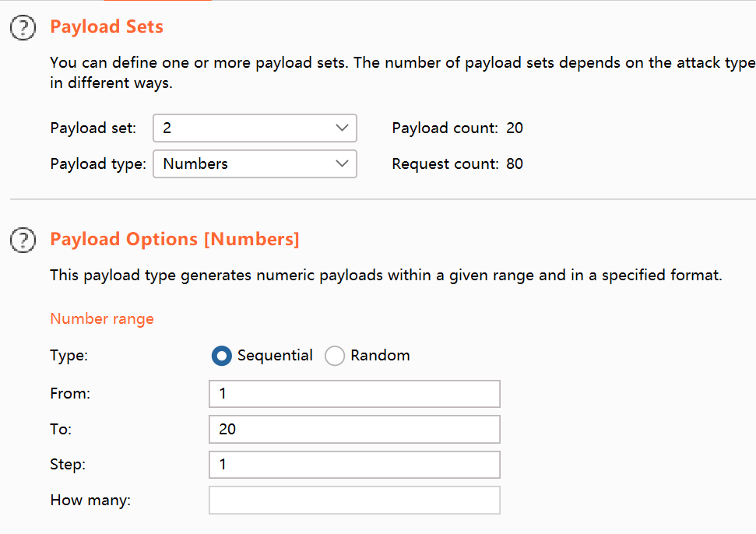
Task: Click the chevron arrow of Payload set combo
Action: (342, 128)
